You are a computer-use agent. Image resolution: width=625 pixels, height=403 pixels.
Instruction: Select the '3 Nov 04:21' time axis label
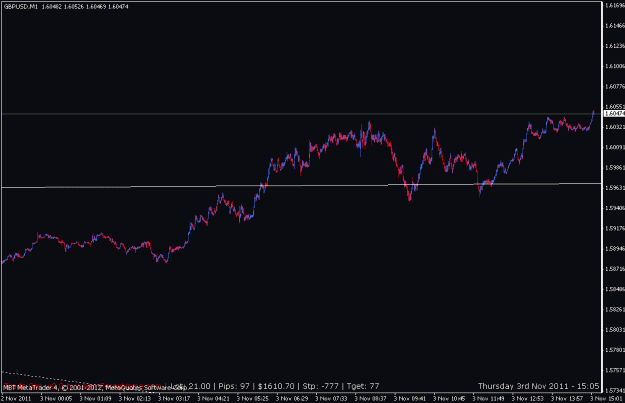tap(214, 398)
